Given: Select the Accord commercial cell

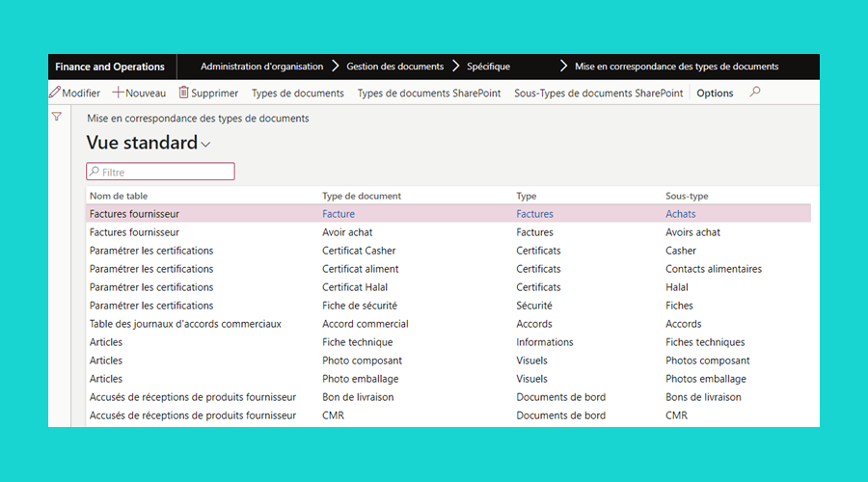Looking at the screenshot, I should click(x=366, y=324).
